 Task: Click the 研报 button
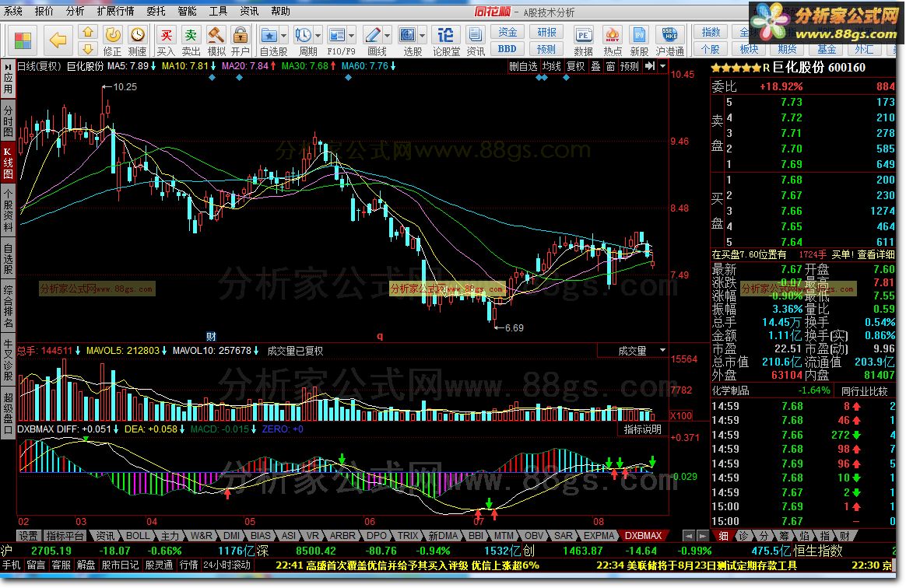click(x=546, y=32)
